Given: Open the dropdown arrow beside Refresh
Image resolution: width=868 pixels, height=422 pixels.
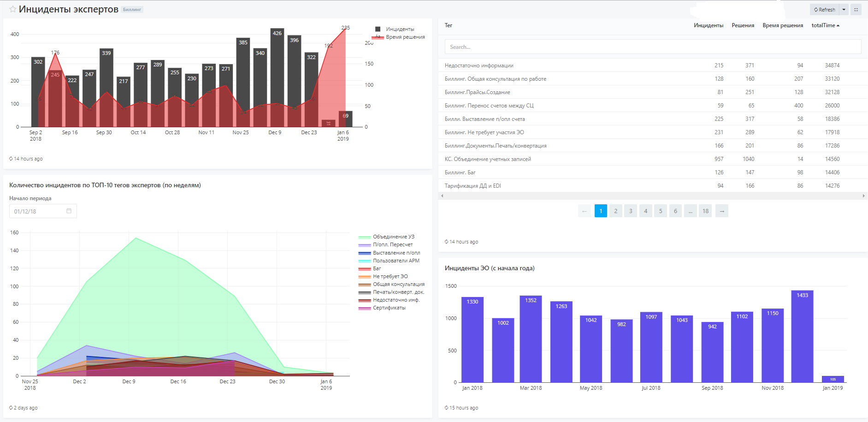Looking at the screenshot, I should [844, 10].
